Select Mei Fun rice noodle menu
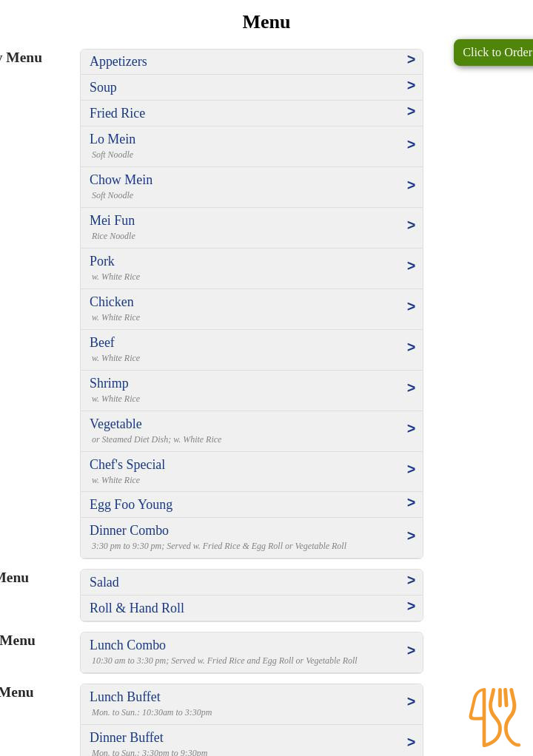Image resolution: width=533 pixels, height=756 pixels. (x=251, y=228)
